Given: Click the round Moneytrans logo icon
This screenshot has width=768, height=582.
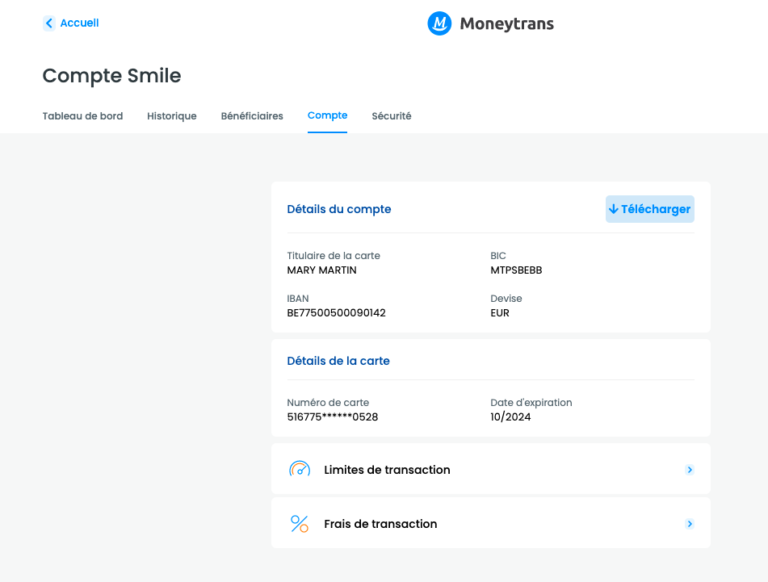Looking at the screenshot, I should pyautogui.click(x=439, y=23).
